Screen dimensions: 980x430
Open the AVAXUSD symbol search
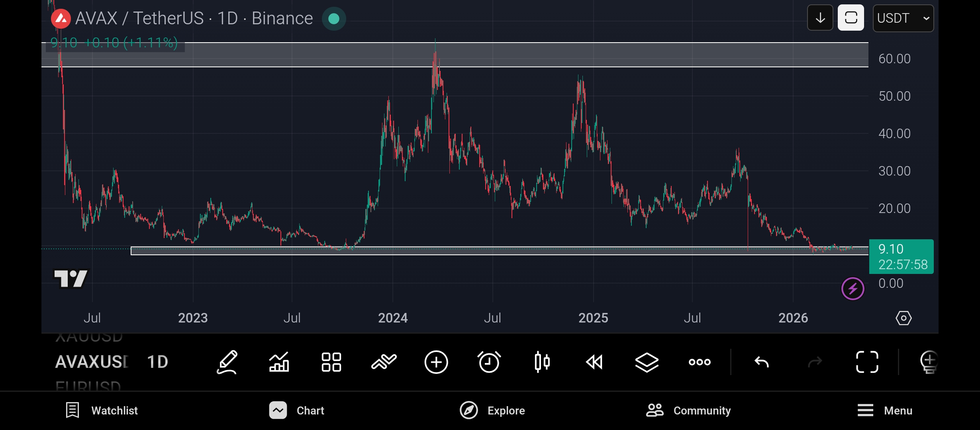(92, 362)
